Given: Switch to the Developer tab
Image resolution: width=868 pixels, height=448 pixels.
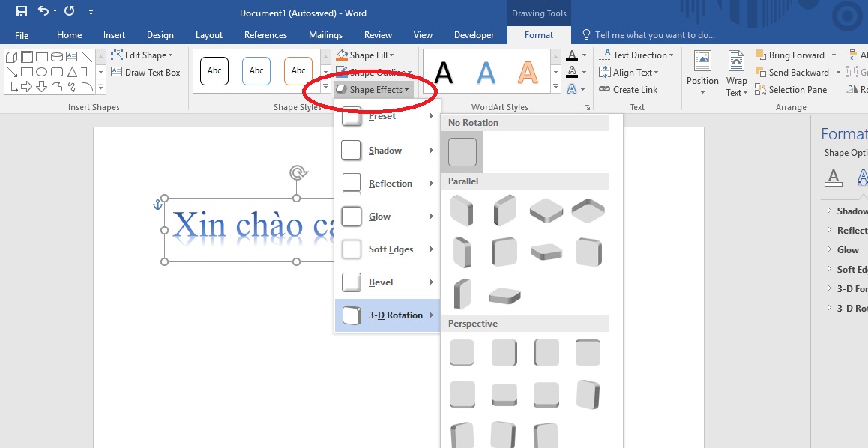Looking at the screenshot, I should [x=474, y=35].
